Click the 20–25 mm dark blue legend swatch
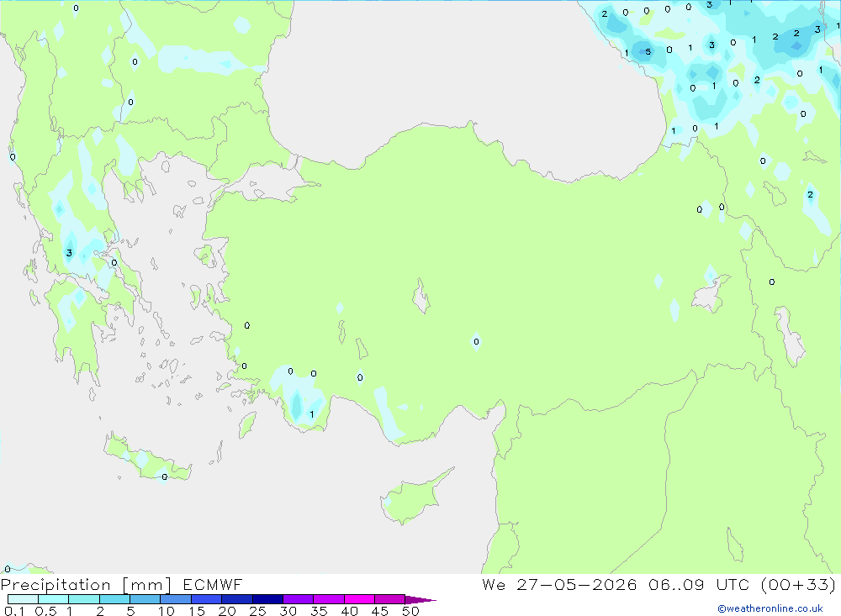This screenshot has width=841, height=616. click(236, 599)
